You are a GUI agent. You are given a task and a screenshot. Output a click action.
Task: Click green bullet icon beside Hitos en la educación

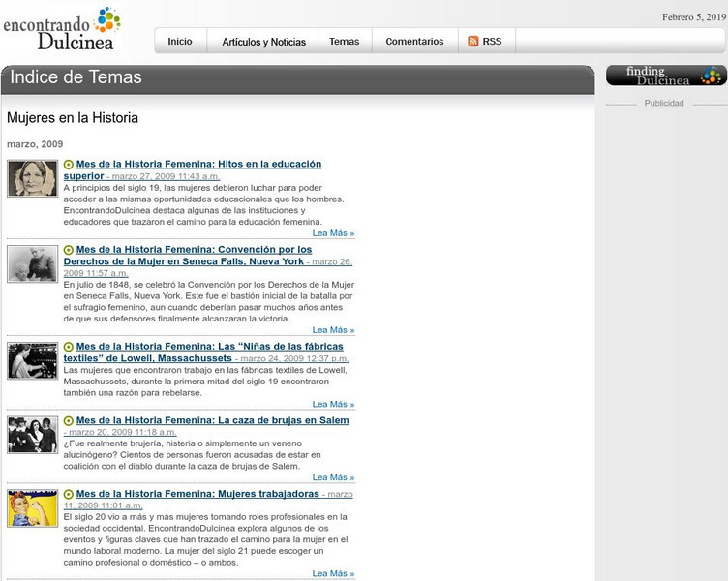(x=68, y=165)
